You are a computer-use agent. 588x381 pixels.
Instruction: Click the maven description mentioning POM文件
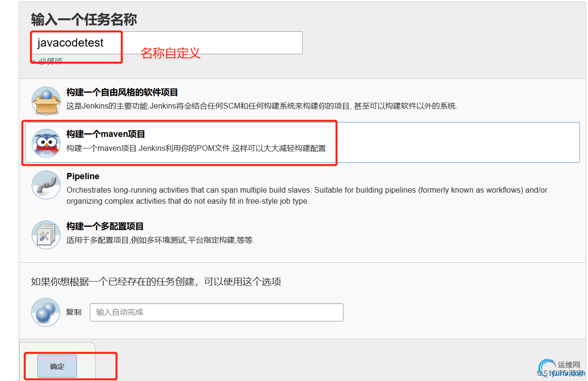pyautogui.click(x=197, y=148)
